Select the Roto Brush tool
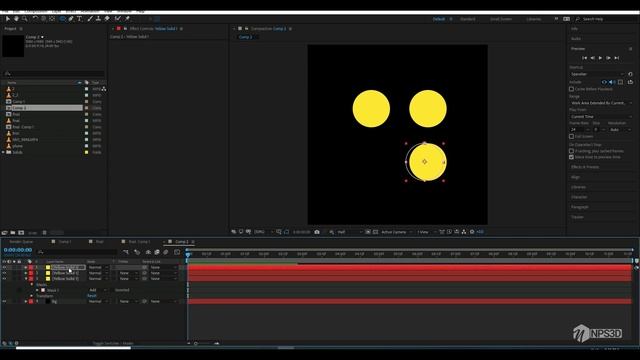The width and height of the screenshot is (640, 360). tap(118, 19)
